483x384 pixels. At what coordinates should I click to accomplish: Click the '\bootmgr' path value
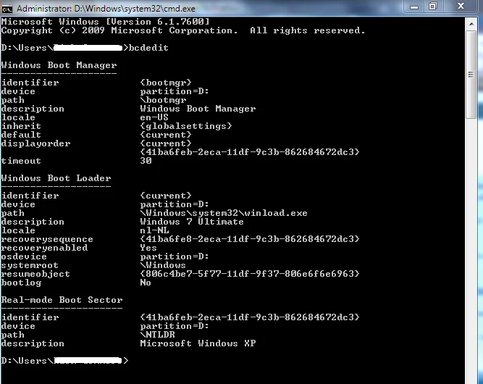pyautogui.click(x=163, y=100)
